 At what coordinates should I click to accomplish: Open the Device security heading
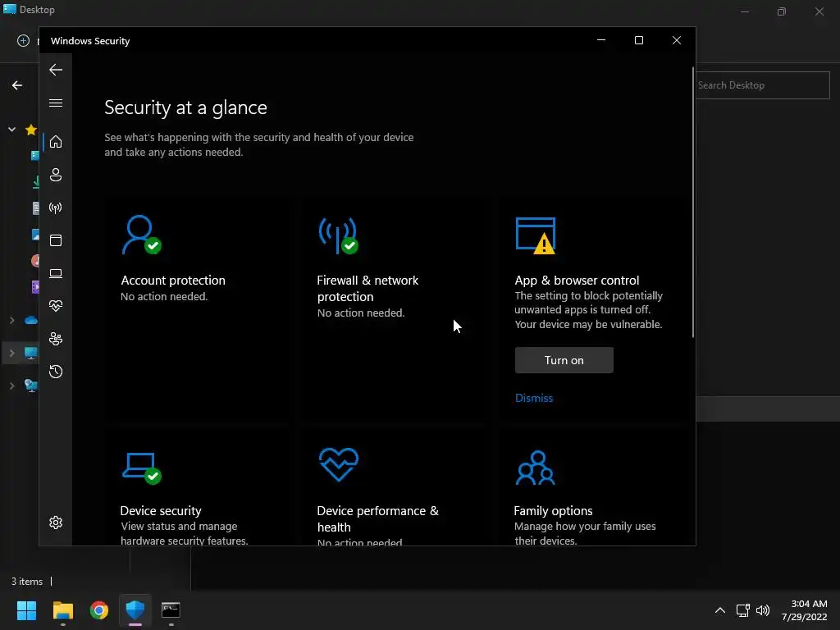161,510
